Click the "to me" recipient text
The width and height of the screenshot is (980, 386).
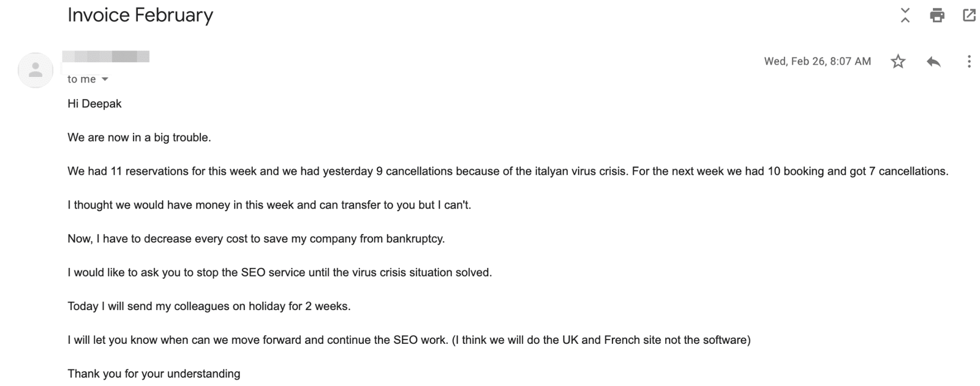point(81,80)
